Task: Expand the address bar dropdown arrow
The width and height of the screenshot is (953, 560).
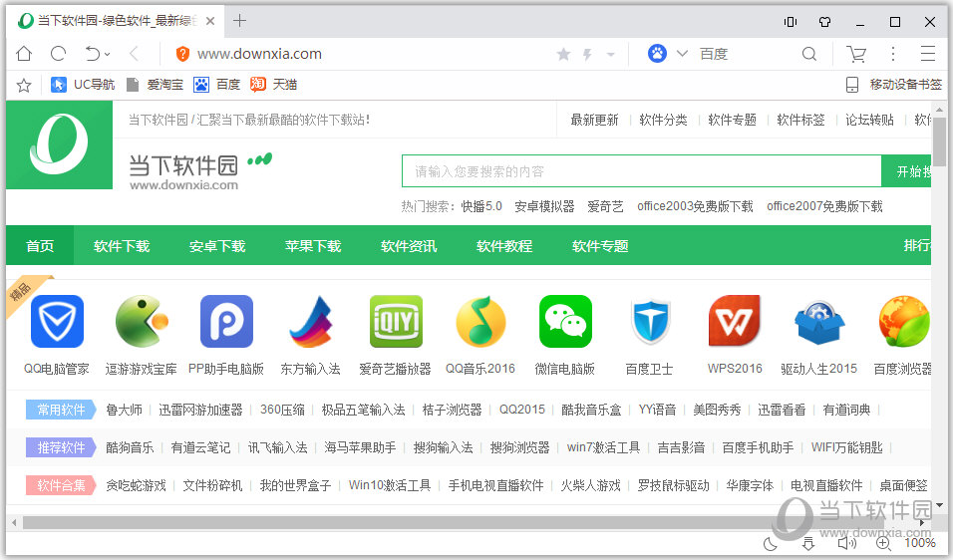Action: pos(611,55)
